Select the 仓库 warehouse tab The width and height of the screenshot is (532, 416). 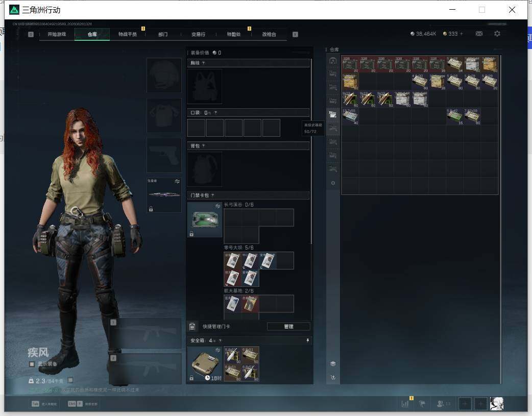(92, 34)
